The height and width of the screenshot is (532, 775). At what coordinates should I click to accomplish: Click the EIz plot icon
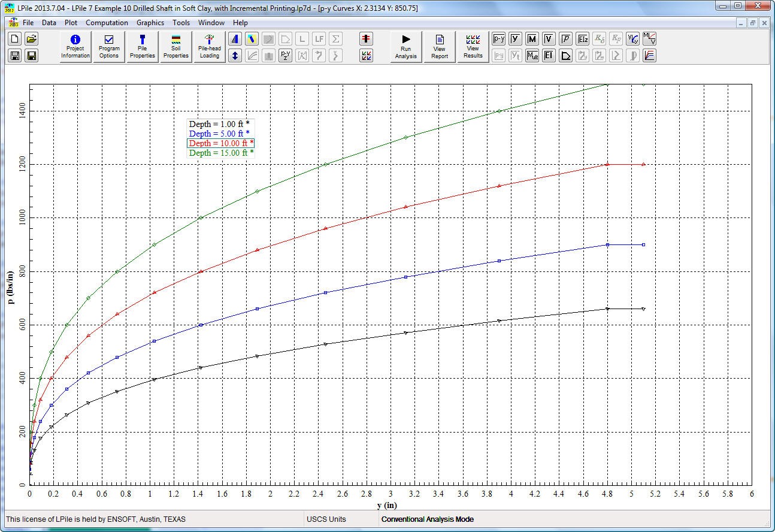click(582, 39)
